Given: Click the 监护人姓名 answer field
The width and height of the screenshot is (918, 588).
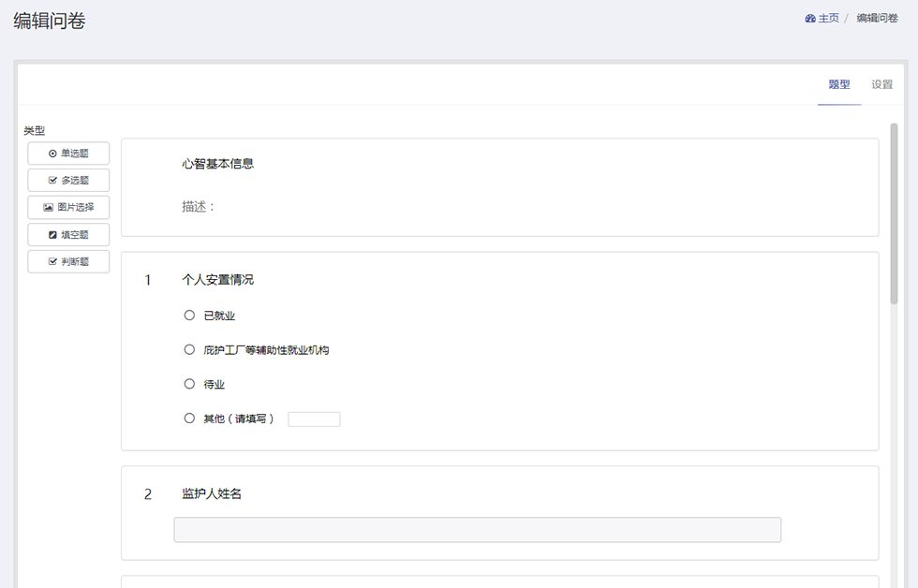Looking at the screenshot, I should pyautogui.click(x=477, y=530).
